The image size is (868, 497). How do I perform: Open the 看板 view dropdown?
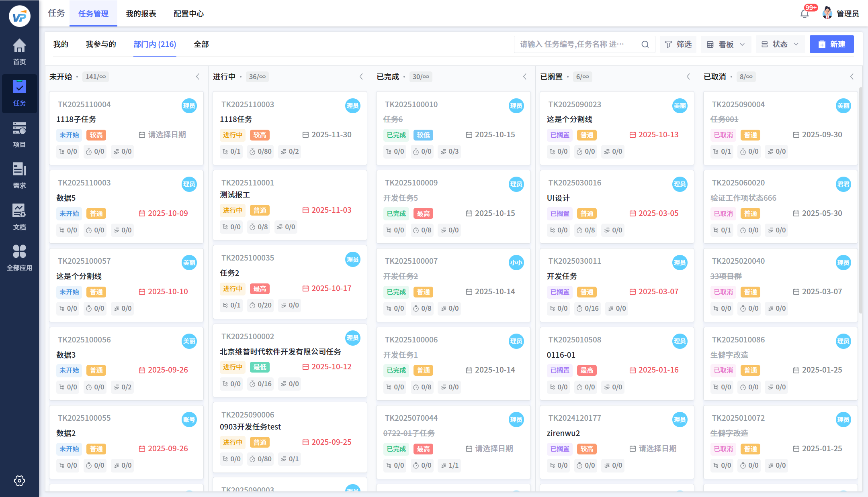coord(726,44)
